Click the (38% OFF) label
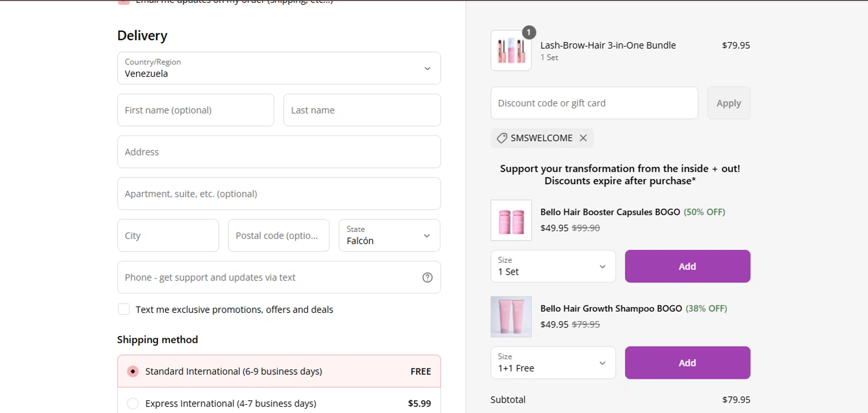The height and width of the screenshot is (413, 868). pos(706,308)
